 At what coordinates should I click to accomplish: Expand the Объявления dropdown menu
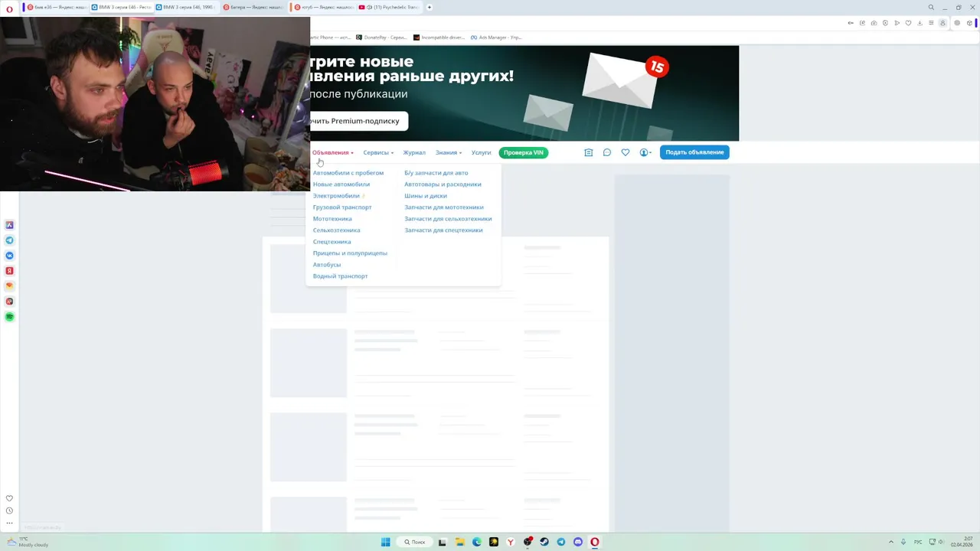pyautogui.click(x=332, y=152)
